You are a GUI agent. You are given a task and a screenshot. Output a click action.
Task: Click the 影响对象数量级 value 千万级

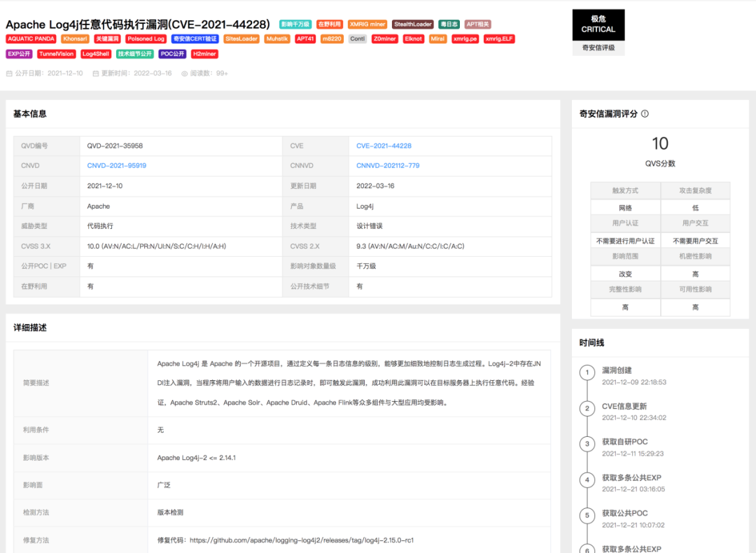(x=366, y=266)
